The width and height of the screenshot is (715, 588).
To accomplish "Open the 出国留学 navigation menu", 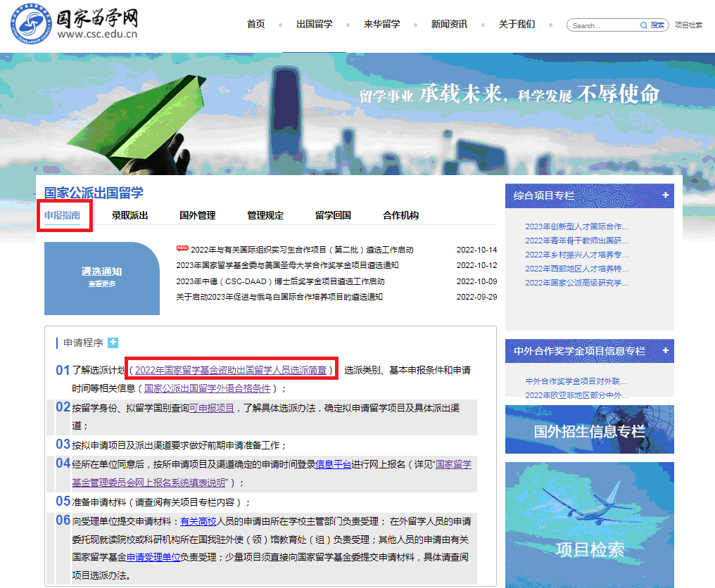I will pos(314,24).
